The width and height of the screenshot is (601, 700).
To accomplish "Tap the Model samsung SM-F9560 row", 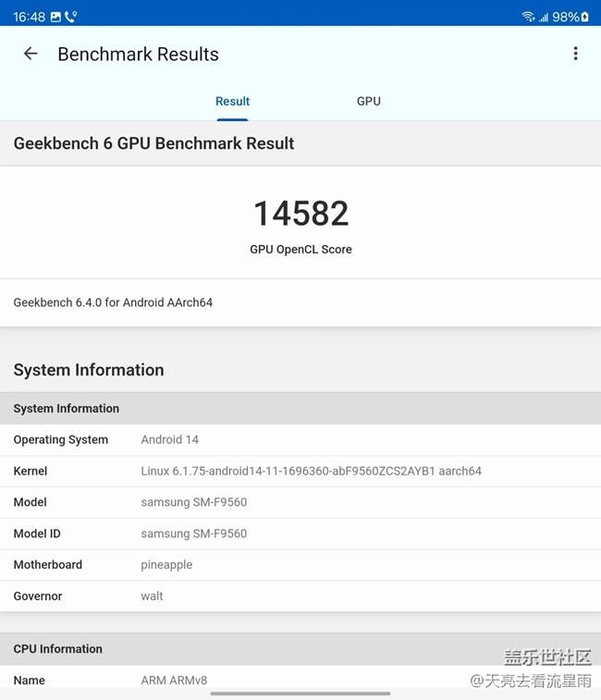I will (300, 503).
